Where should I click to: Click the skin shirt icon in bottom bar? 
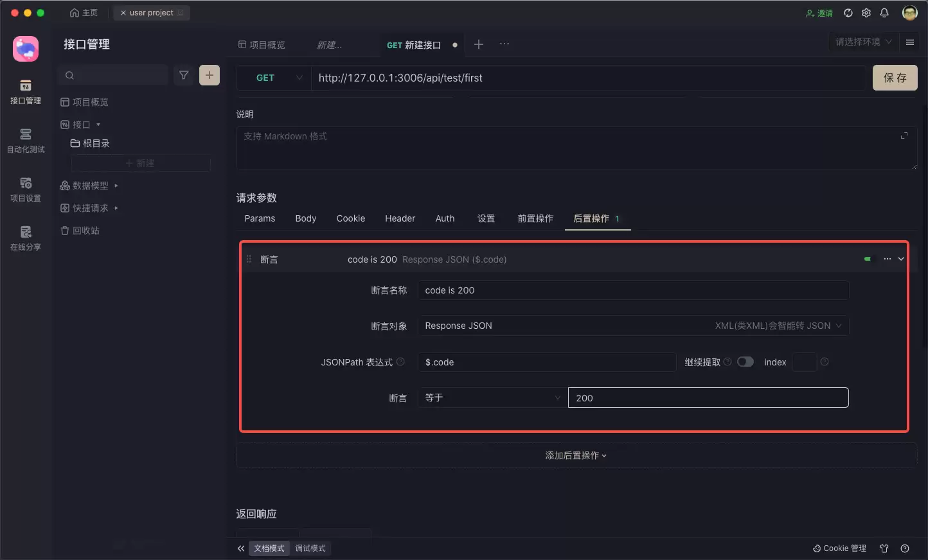(x=884, y=548)
